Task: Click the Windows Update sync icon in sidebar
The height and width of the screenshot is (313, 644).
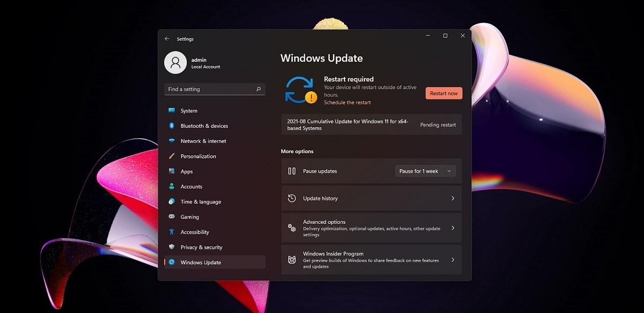Action: (172, 262)
